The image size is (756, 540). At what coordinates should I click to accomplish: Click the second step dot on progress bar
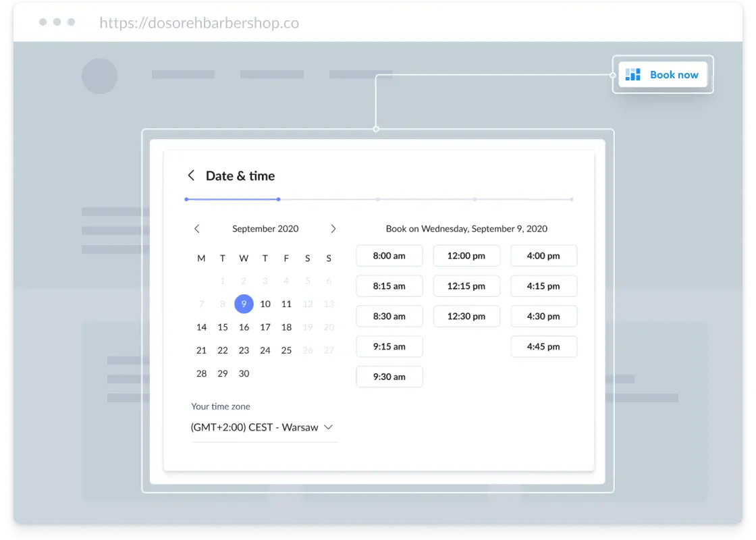pos(278,199)
